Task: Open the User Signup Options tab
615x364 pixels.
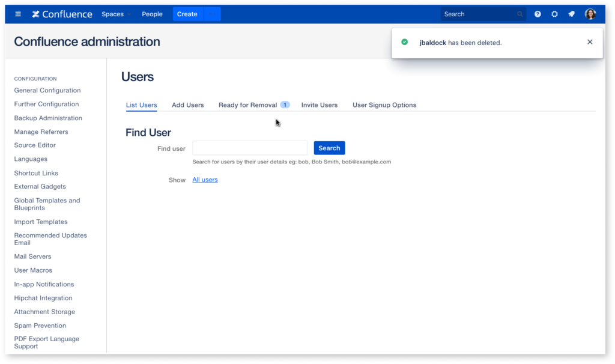Action: click(x=384, y=105)
